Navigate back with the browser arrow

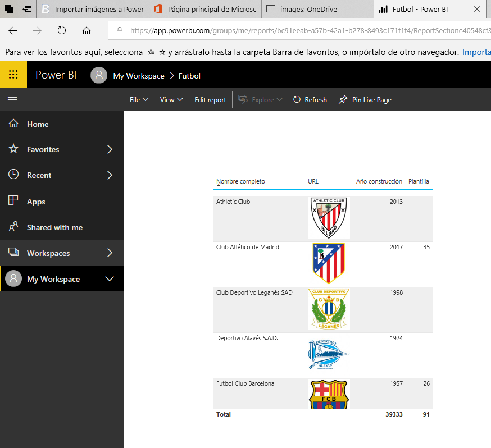12,31
